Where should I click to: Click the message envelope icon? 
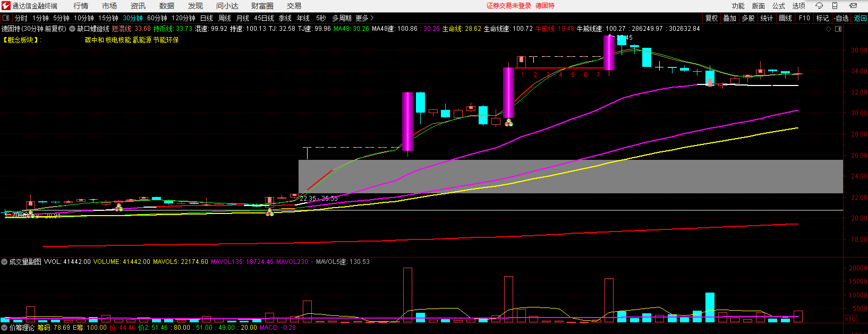(853, 6)
